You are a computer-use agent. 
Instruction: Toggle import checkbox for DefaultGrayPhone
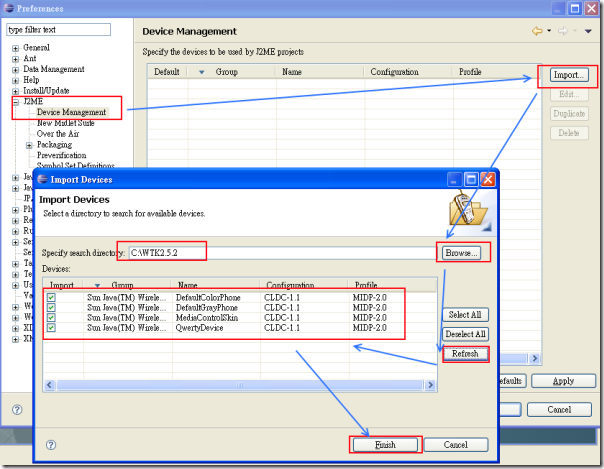click(x=51, y=307)
